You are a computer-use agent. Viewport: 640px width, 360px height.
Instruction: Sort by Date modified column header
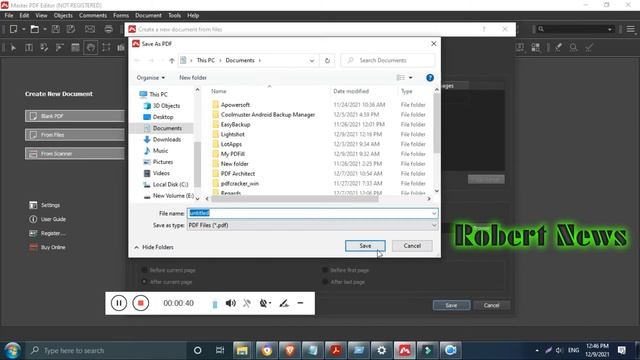tap(351, 91)
